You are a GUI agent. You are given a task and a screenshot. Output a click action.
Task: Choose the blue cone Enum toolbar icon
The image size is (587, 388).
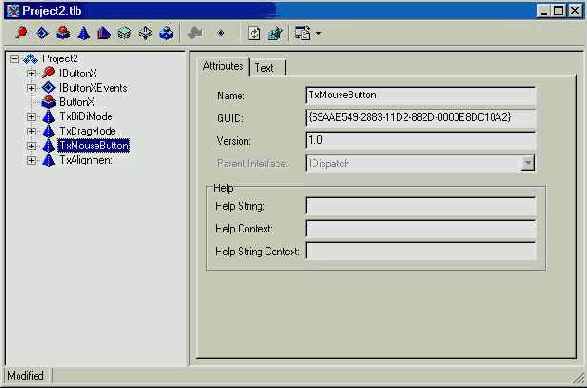tap(83, 33)
